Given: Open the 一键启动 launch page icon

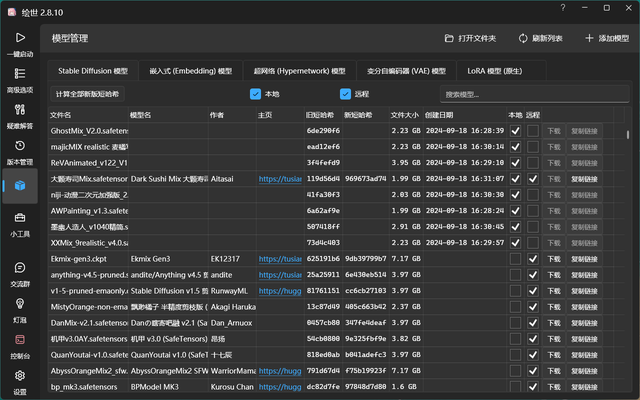Looking at the screenshot, I should pyautogui.click(x=20, y=42).
